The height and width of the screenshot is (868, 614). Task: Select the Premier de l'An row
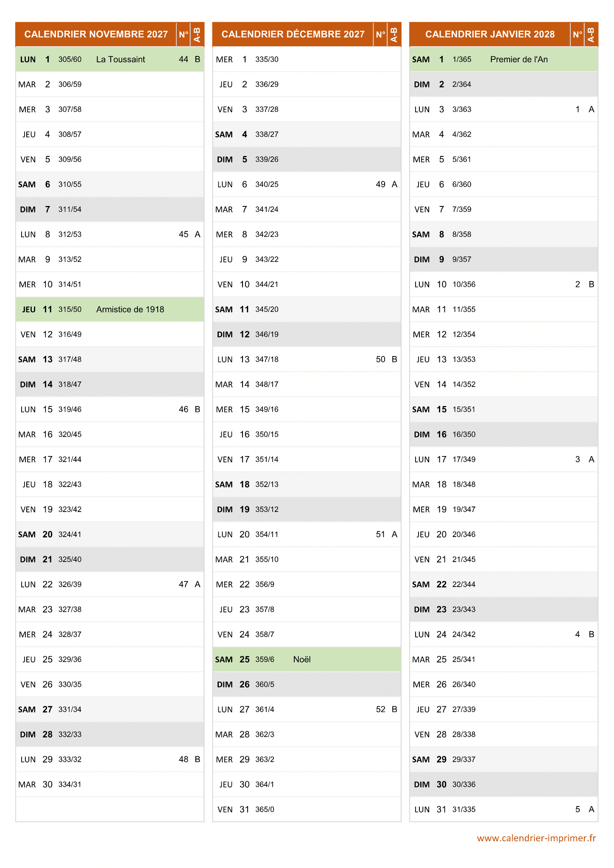tap(519, 59)
